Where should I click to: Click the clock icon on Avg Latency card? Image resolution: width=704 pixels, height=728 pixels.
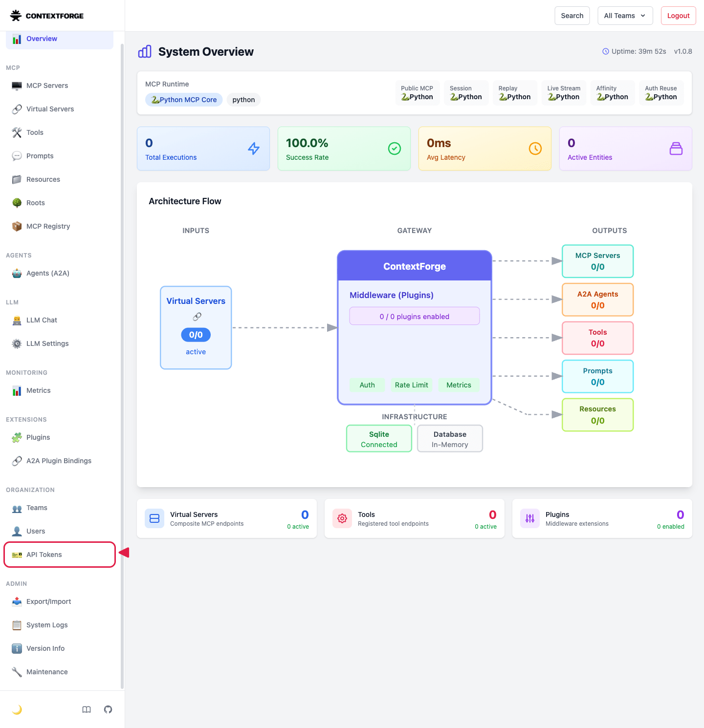coord(535,149)
